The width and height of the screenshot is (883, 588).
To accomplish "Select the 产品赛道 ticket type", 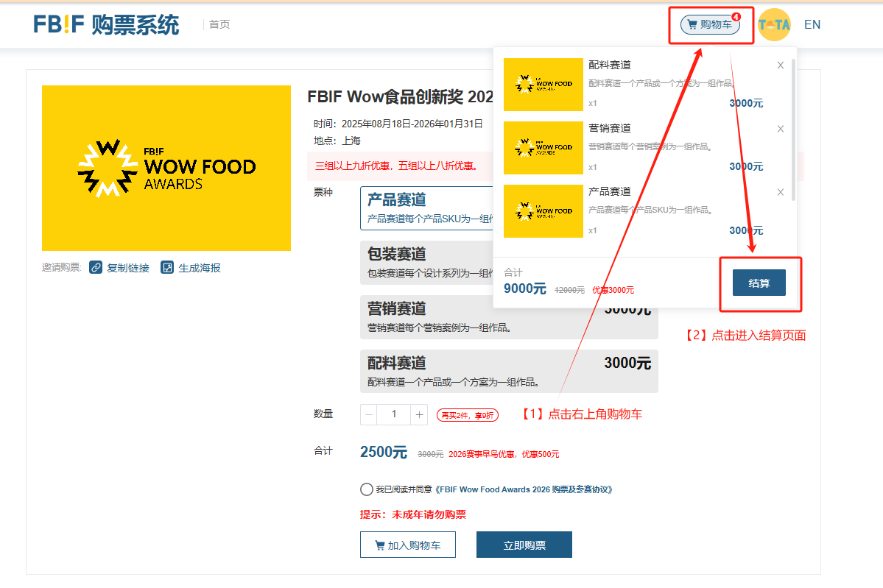I will [x=426, y=208].
